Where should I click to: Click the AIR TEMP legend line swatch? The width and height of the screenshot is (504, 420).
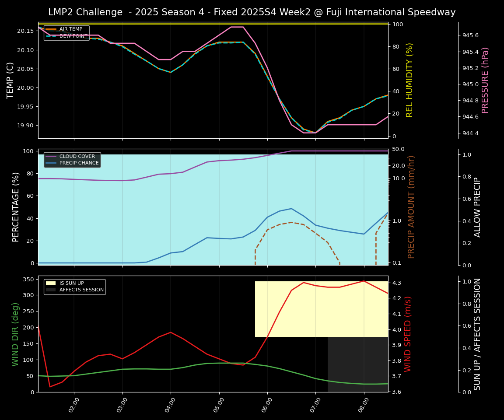(52, 29)
